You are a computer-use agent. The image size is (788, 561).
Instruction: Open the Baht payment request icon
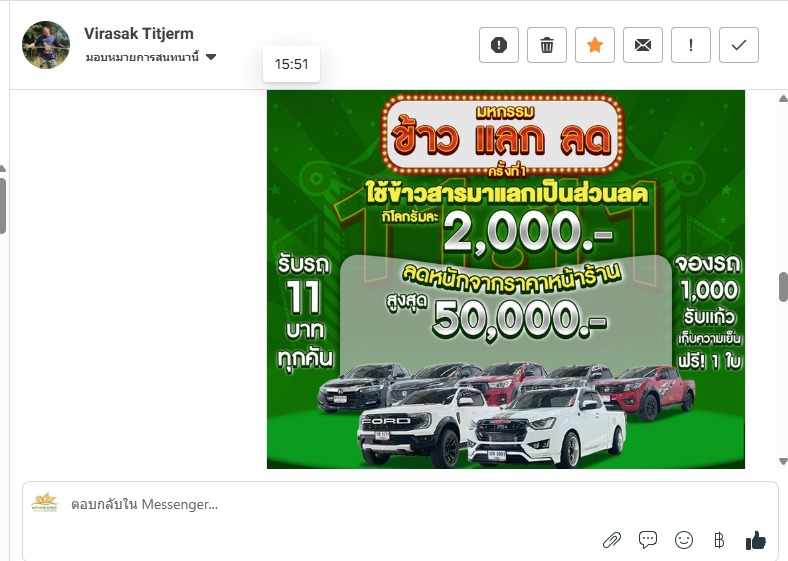(719, 540)
